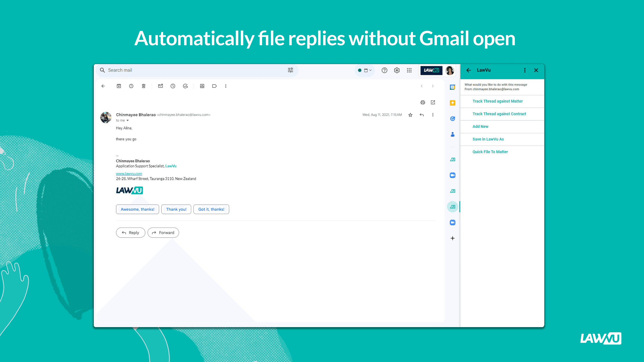Choose Add New in LawVu panel
The image size is (644, 362).
(480, 127)
